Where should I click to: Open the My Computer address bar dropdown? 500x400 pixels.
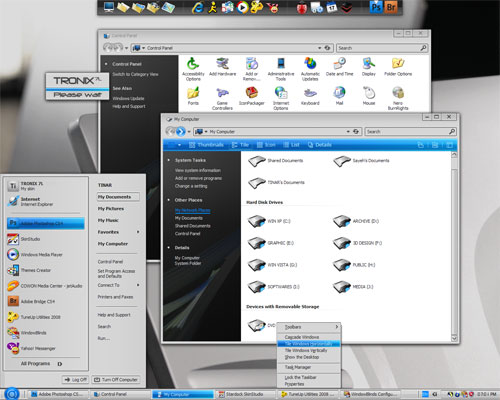348,132
